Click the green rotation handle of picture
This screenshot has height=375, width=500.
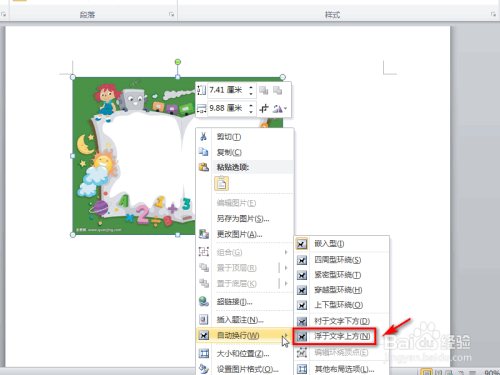coord(178,62)
